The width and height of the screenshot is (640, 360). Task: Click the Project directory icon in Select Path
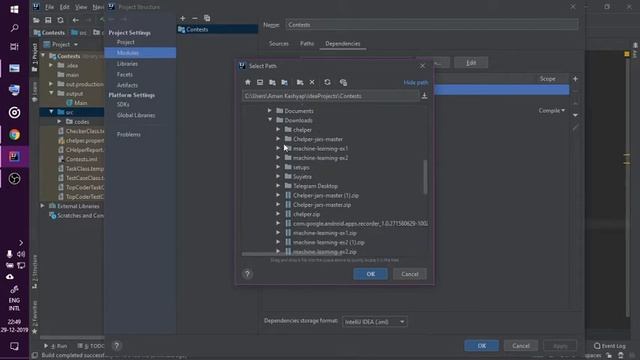coord(272,82)
